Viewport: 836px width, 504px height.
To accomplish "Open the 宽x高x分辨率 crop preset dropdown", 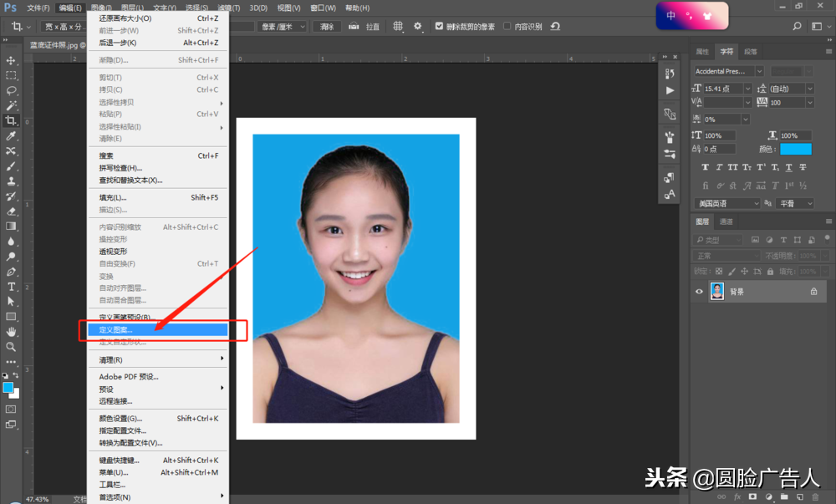I will point(63,26).
